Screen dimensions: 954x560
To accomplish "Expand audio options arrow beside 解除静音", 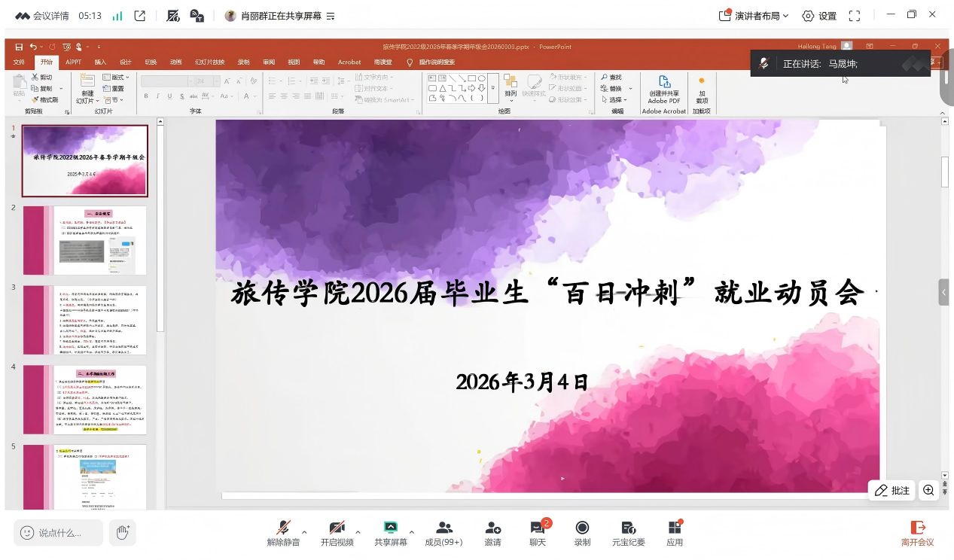I will [304, 531].
